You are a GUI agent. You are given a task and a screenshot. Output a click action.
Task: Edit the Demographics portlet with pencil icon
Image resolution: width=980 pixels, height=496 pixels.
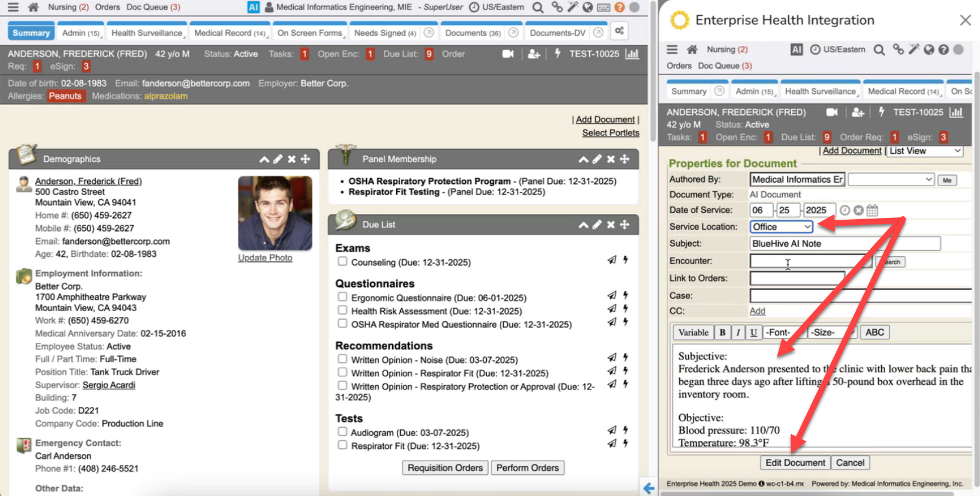pyautogui.click(x=278, y=159)
